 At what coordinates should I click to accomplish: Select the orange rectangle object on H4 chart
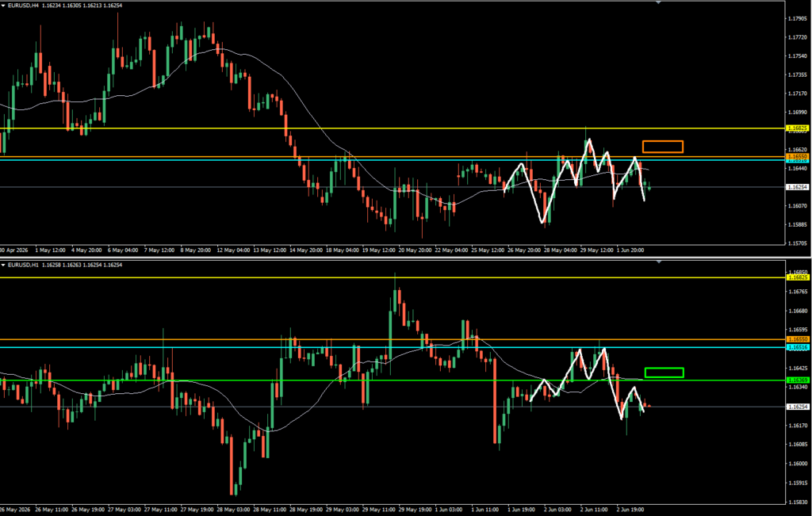point(663,147)
